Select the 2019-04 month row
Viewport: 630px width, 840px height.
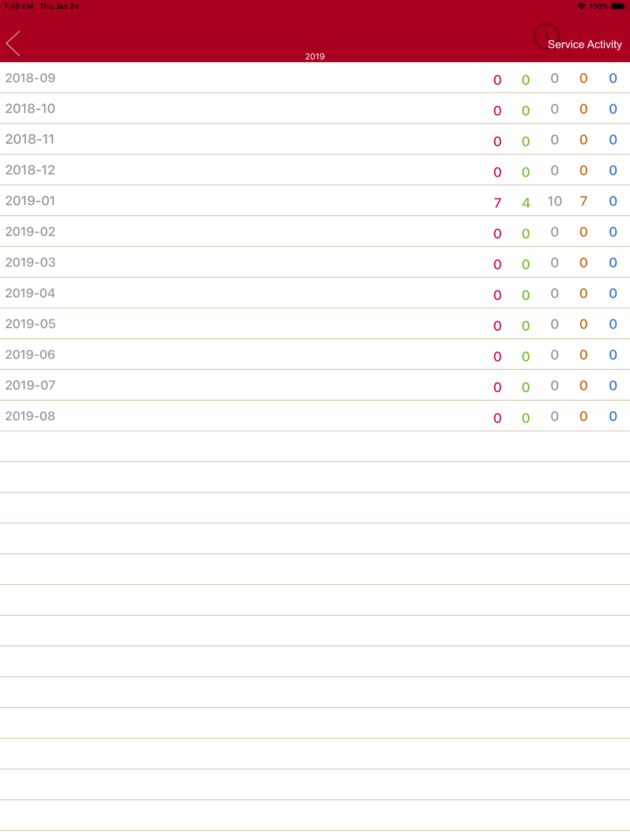315,293
